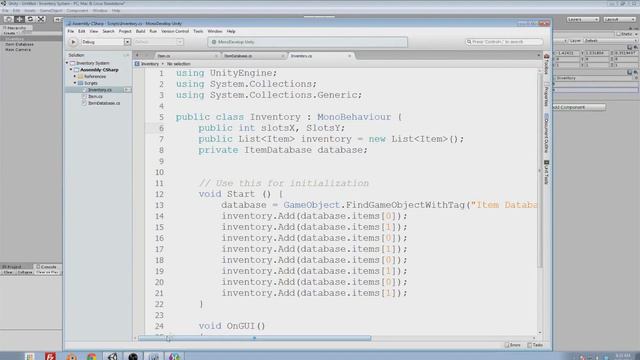Switch to the Unity Project tab
This screenshot has height=360, width=640.
click(12, 267)
